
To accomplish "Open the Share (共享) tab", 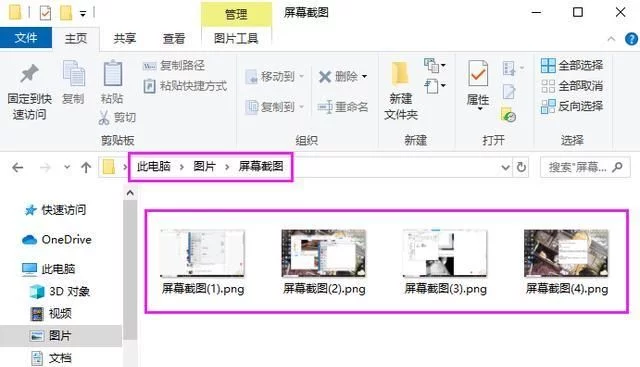I will 124,38.
